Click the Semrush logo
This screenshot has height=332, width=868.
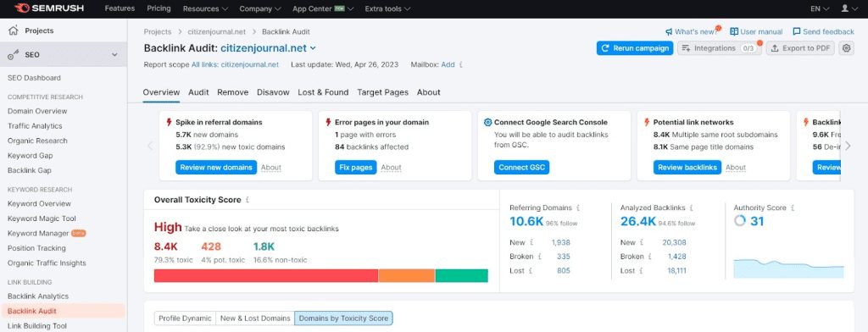pos(47,8)
